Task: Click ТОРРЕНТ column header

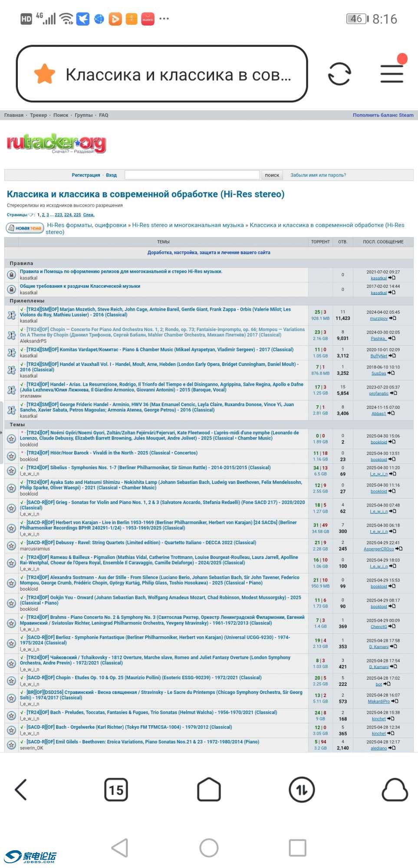Action: point(320,242)
